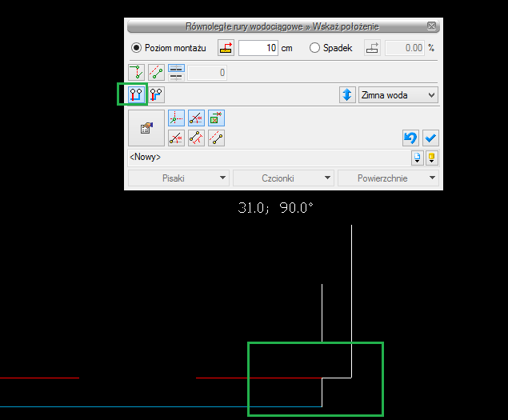This screenshot has width=508, height=420.
Task: Click the 10 cm mounting level field
Action: tap(258, 48)
